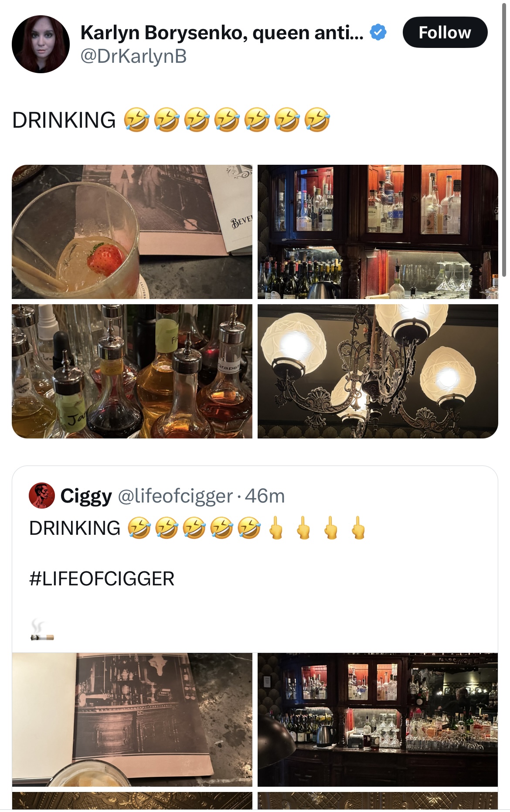The width and height of the screenshot is (510, 812).
Task: Click the cigarette emoji in quoted tweet
Action: point(42,630)
